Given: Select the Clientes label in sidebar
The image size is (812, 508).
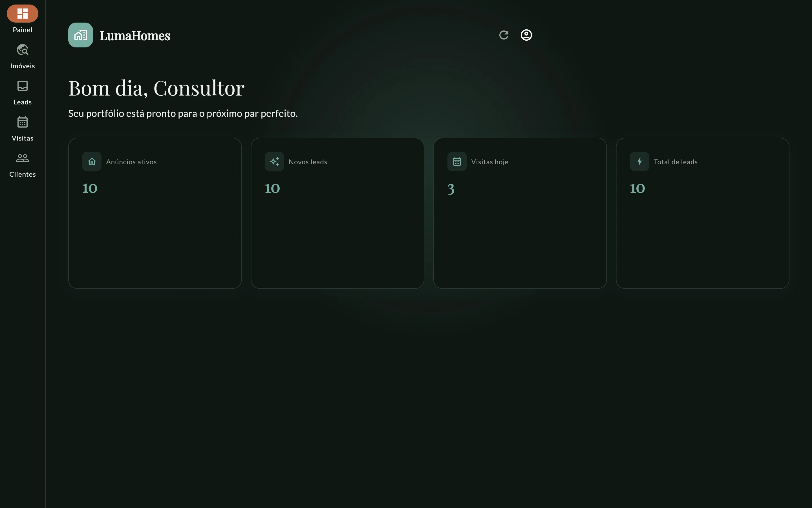Looking at the screenshot, I should point(23,174).
